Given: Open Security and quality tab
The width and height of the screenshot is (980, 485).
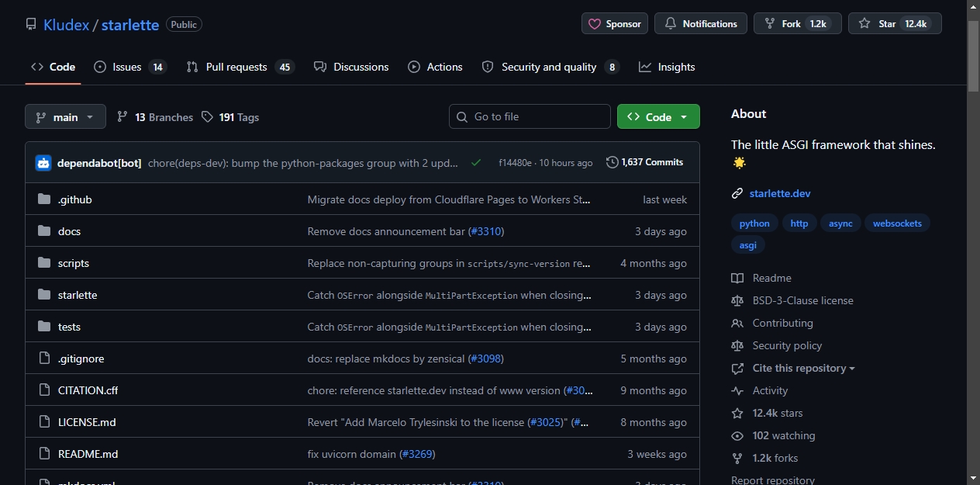Looking at the screenshot, I should [550, 67].
